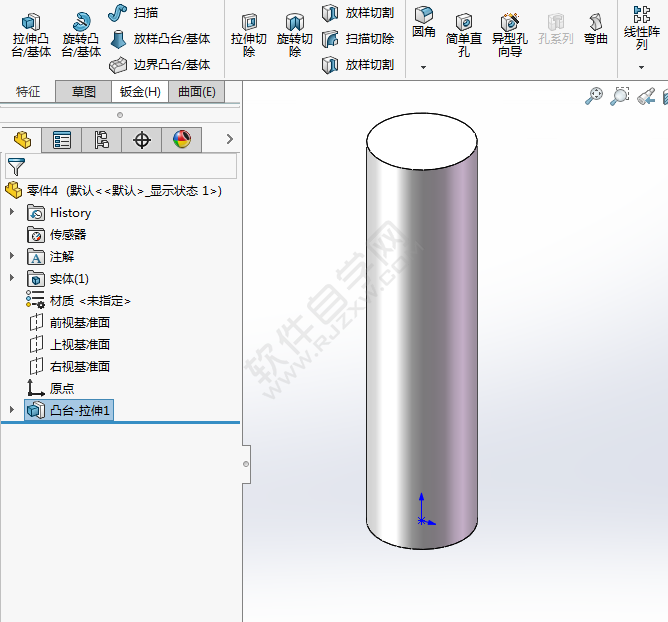Image resolution: width=668 pixels, height=622 pixels.
Task: Click the Zoom to Area view icon
Action: pos(620,96)
